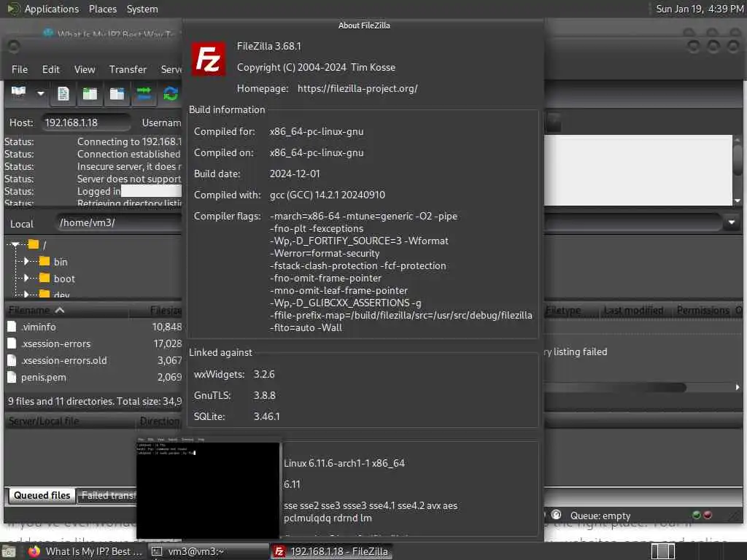
Task: Open the remote path dropdown arrow
Action: [731, 222]
